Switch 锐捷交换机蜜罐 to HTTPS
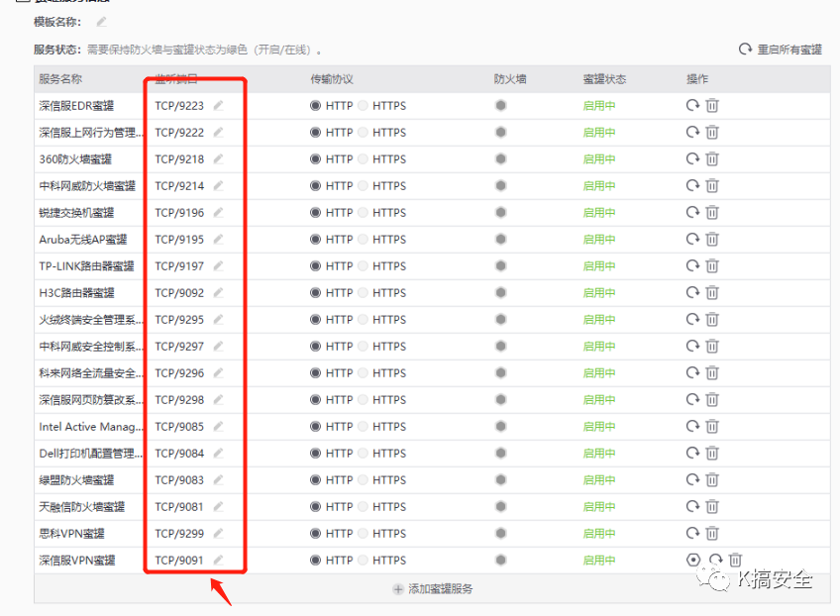The width and height of the screenshot is (840, 616). pyautogui.click(x=363, y=213)
